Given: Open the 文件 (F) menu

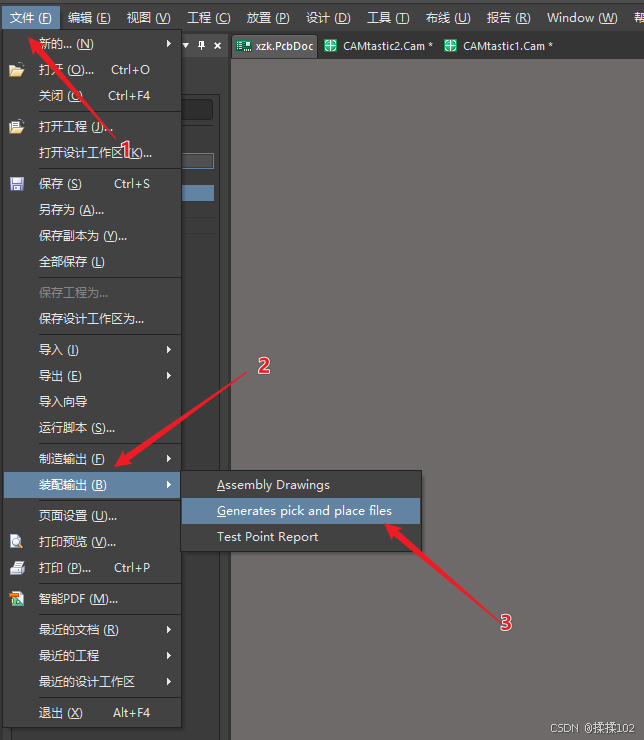Looking at the screenshot, I should pos(31,18).
